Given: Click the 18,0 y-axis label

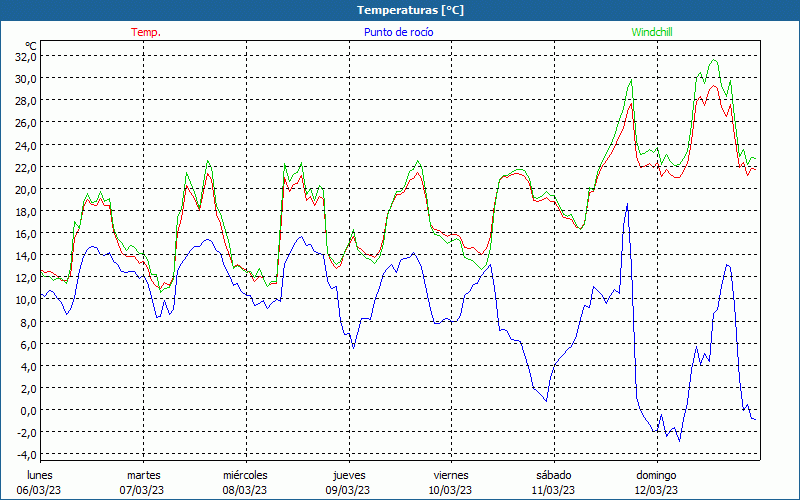Looking at the screenshot, I should click(x=26, y=211).
